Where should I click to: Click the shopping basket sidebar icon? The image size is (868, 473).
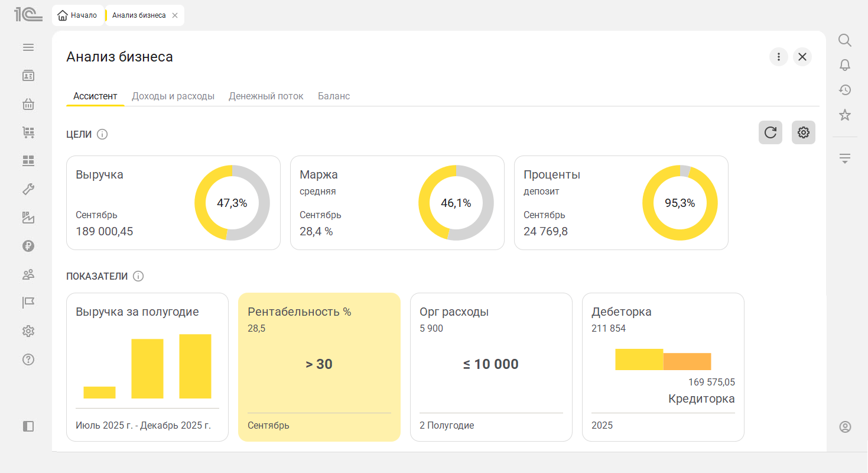(x=28, y=105)
